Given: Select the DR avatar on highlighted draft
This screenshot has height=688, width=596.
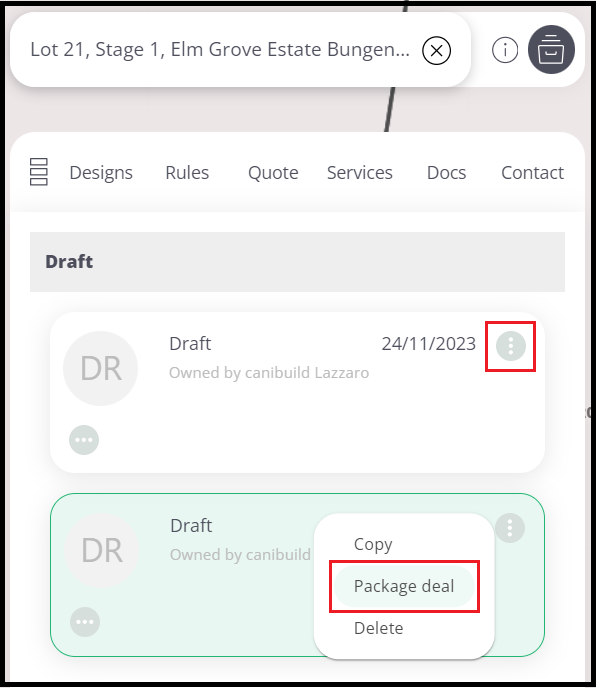Looking at the screenshot, I should [x=102, y=550].
